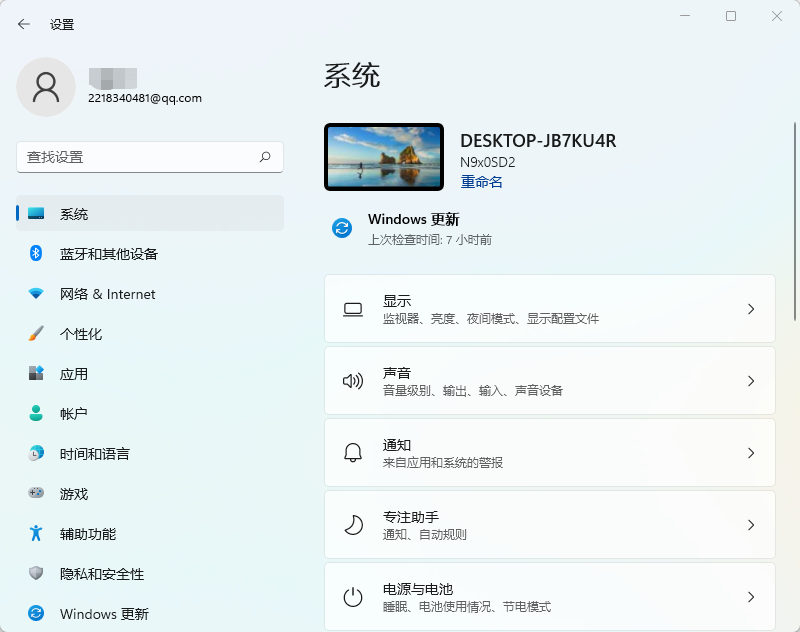Viewport: 800px width, 632px height.
Task: Go to 网络 & Internet settings
Action: point(150,293)
